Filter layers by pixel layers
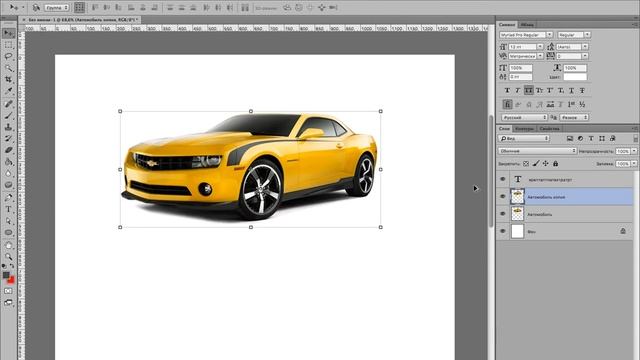This screenshot has height=360, width=640. [570, 139]
